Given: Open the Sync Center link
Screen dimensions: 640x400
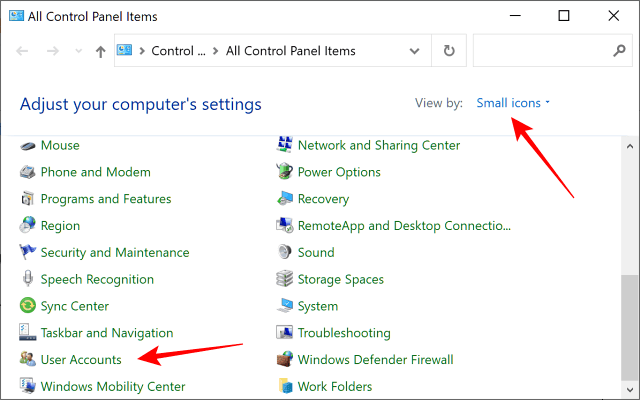Looking at the screenshot, I should 75,306.
